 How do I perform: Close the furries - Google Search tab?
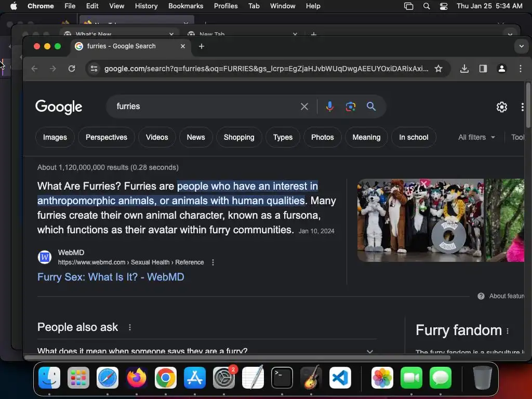pos(183,46)
